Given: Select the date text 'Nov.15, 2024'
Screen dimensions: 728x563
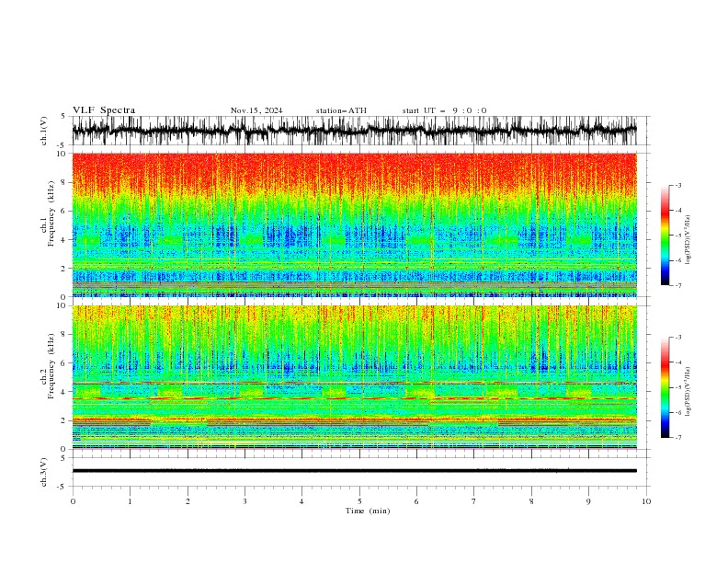Looking at the screenshot, I should tap(256, 110).
